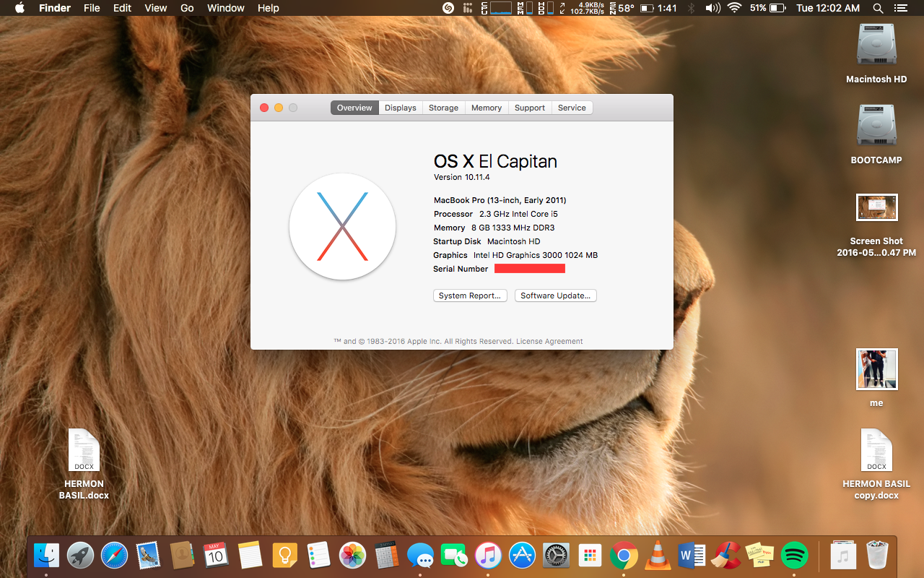Click the Bluetooth menu bar icon
This screenshot has height=578, width=924.
pyautogui.click(x=691, y=8)
